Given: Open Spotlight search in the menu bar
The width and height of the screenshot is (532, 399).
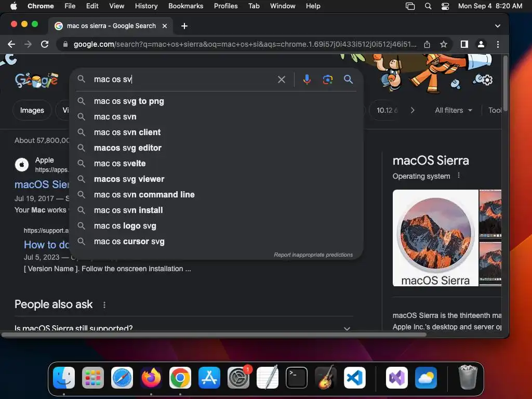Looking at the screenshot, I should pos(428,6).
